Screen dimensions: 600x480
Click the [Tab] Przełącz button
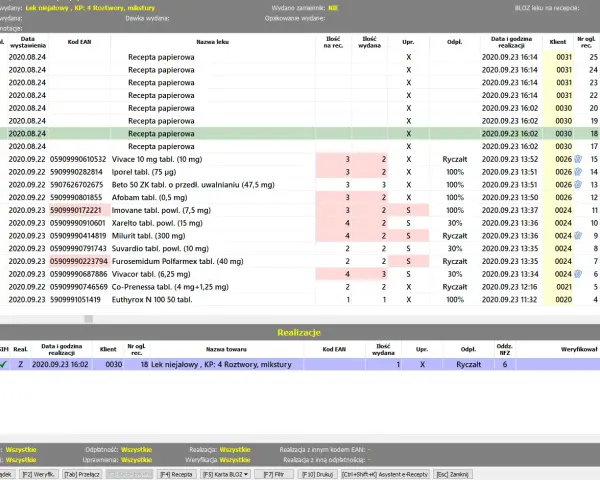coord(82,474)
